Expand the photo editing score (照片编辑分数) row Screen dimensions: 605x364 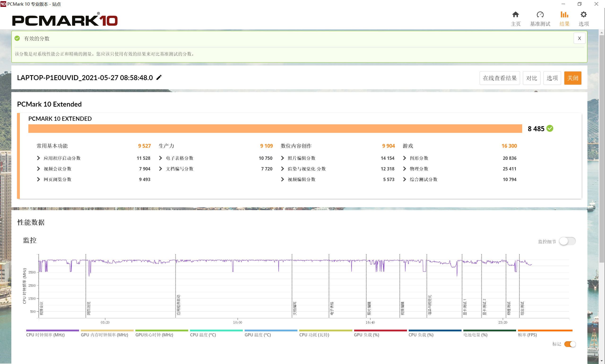282,158
